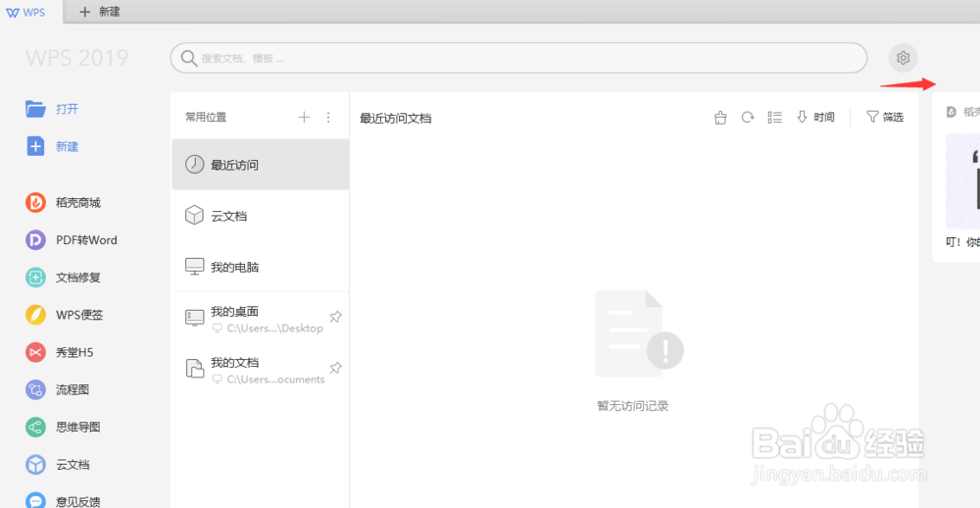Click the C:\Users...\Desktop path text

coord(275,329)
